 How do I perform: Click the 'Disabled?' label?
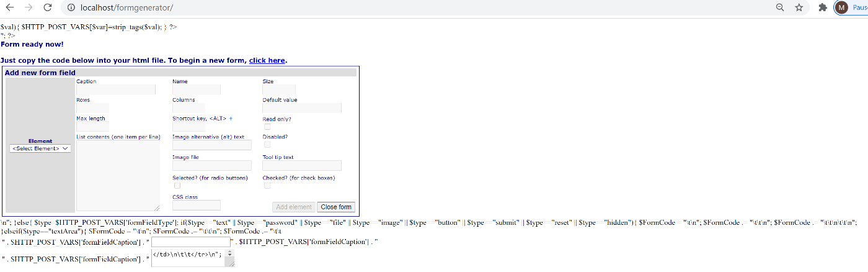tap(275, 137)
